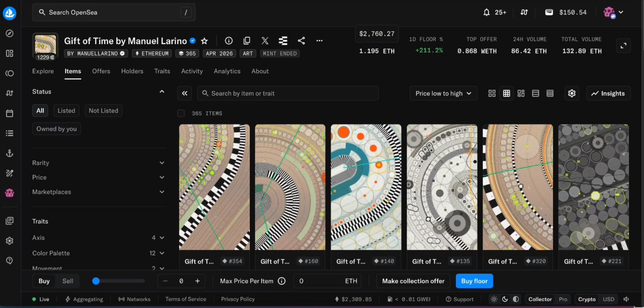The height and width of the screenshot is (308, 644).
Task: Enable light theme sun toggle
Action: [x=494, y=299]
